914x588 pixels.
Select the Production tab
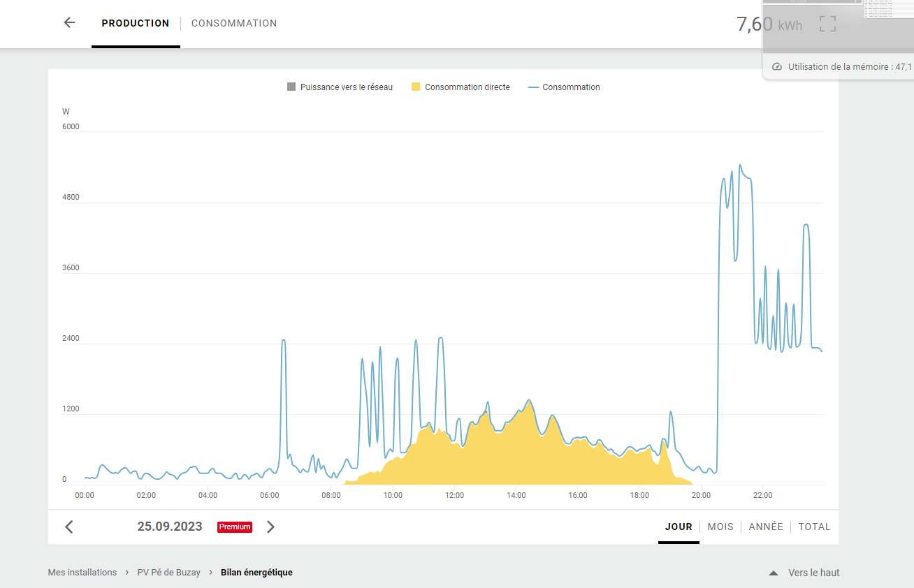[136, 23]
